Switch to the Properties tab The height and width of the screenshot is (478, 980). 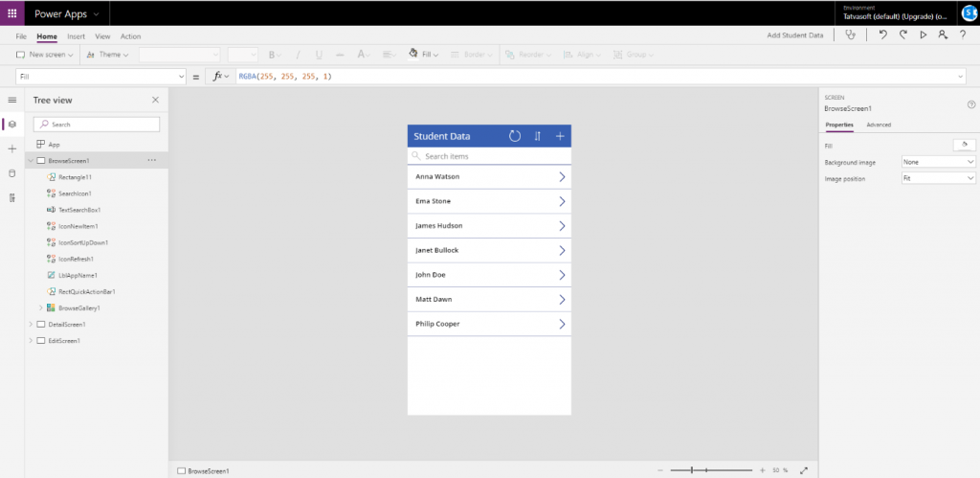click(x=839, y=125)
